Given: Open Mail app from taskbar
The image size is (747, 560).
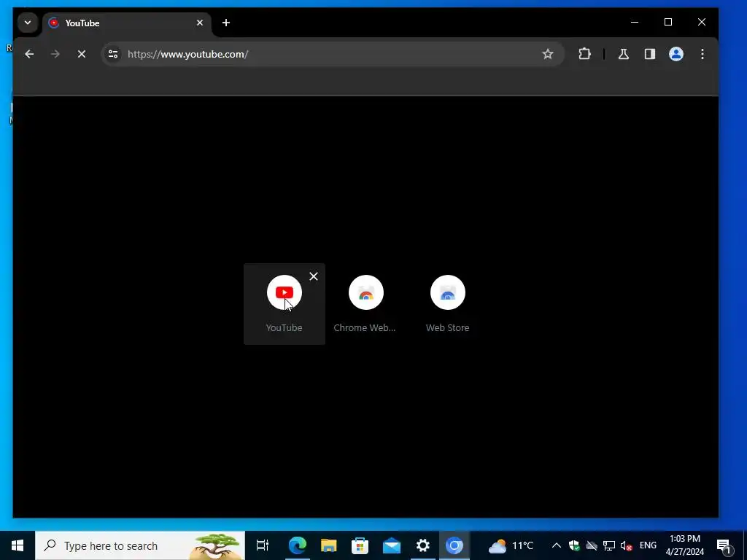Looking at the screenshot, I should click(391, 545).
